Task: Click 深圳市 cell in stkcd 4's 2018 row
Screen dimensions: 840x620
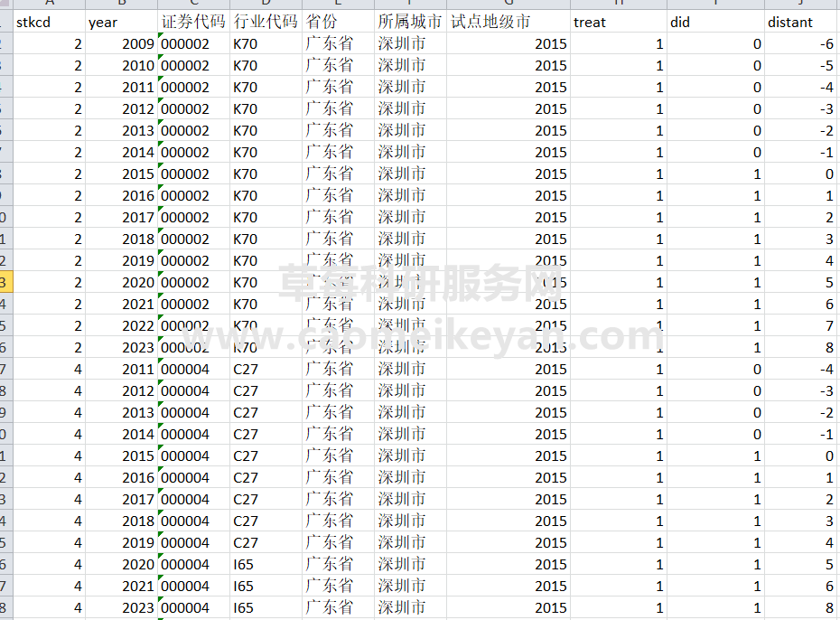Action: 410,521
